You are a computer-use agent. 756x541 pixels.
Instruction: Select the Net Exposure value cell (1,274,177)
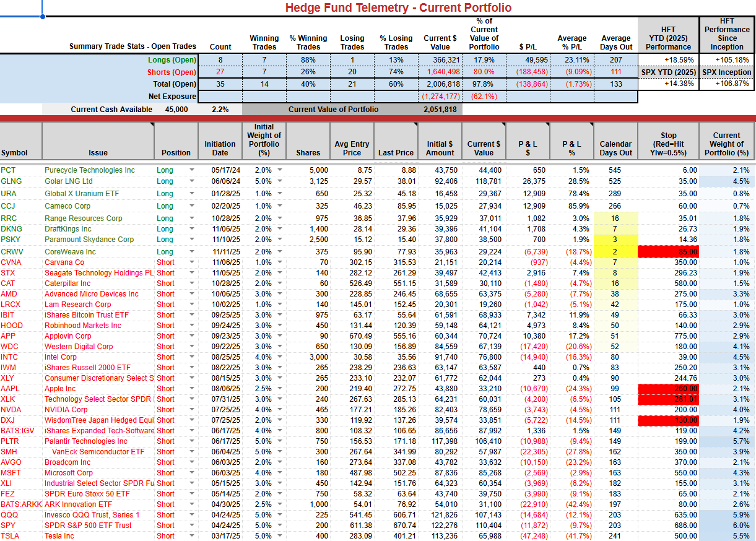click(440, 97)
